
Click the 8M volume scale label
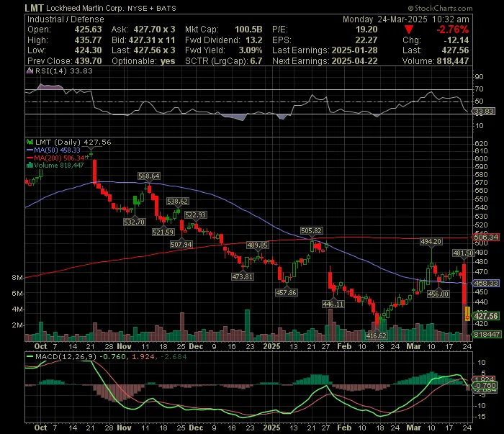[17, 278]
